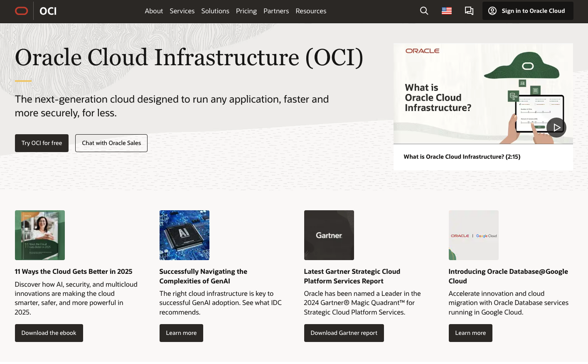588x364 pixels.
Task: Go to OCI home via OCI text
Action: [48, 11]
